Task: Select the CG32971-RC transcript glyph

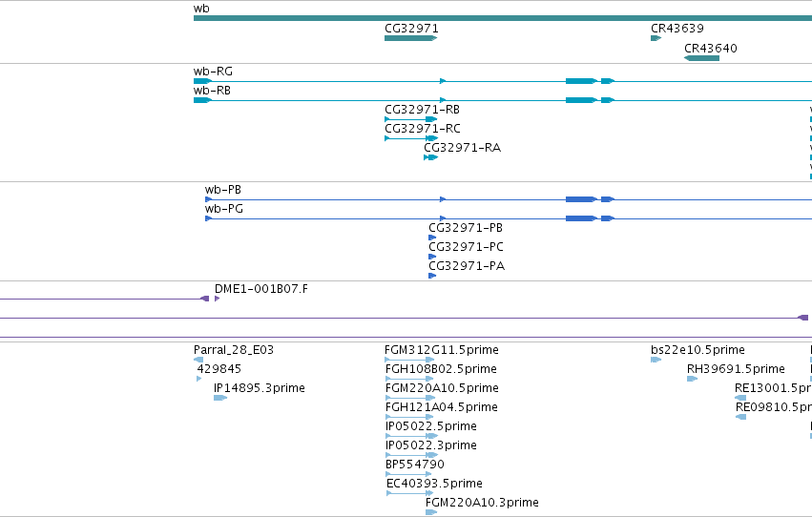Action: [x=411, y=138]
